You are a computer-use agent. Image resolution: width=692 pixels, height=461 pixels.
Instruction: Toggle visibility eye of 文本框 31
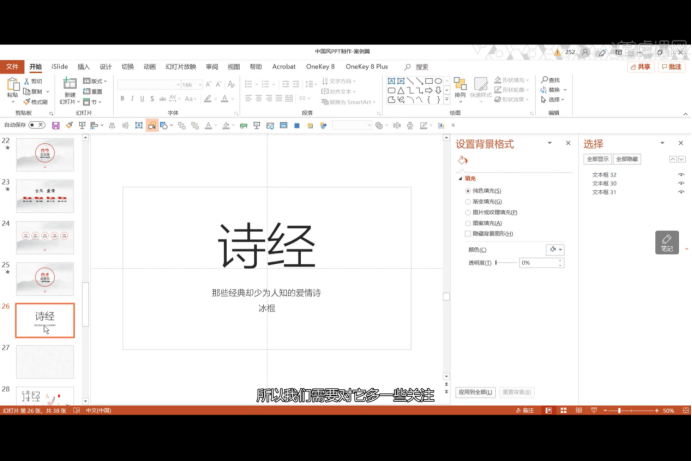click(681, 192)
